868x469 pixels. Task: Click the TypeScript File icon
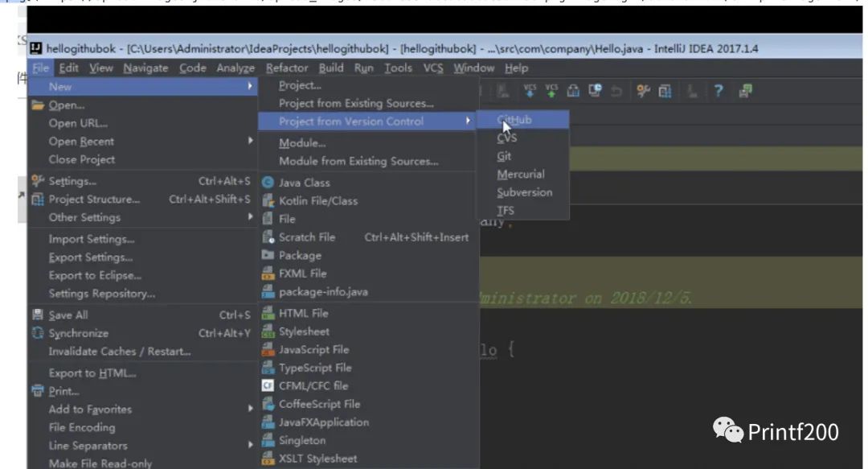(x=268, y=368)
